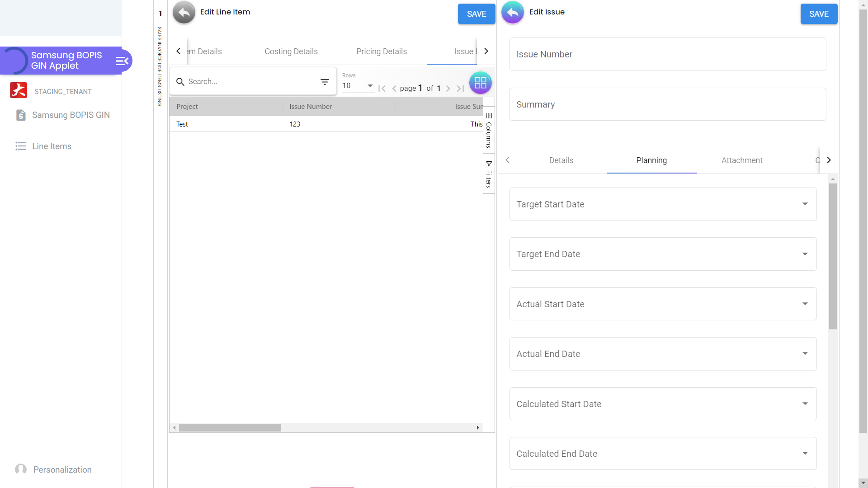This screenshot has width=868, height=488.
Task: Go to last page icon
Action: point(460,89)
